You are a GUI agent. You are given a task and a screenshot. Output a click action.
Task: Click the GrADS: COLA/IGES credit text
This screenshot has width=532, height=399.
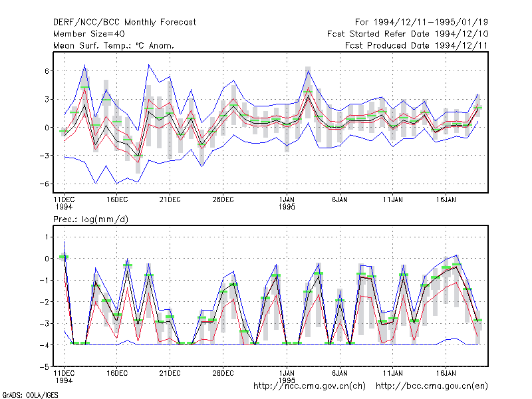point(30,395)
